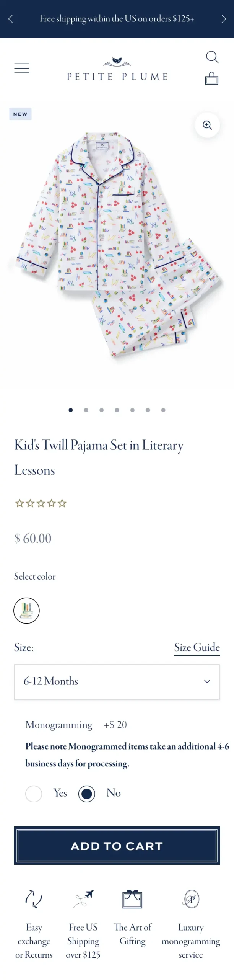Viewport: 234px width, 980px height.
Task: Click the Art of Gifting box icon
Action: coord(132,899)
